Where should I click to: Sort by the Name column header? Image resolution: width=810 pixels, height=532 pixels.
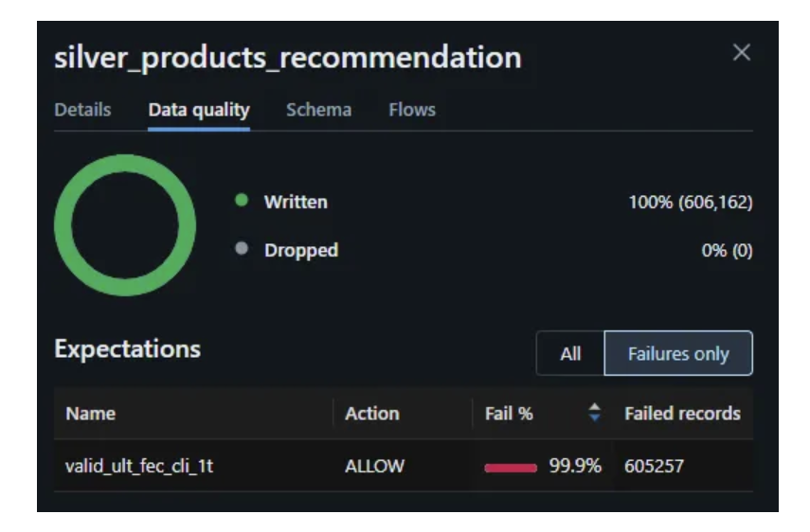[x=91, y=414]
